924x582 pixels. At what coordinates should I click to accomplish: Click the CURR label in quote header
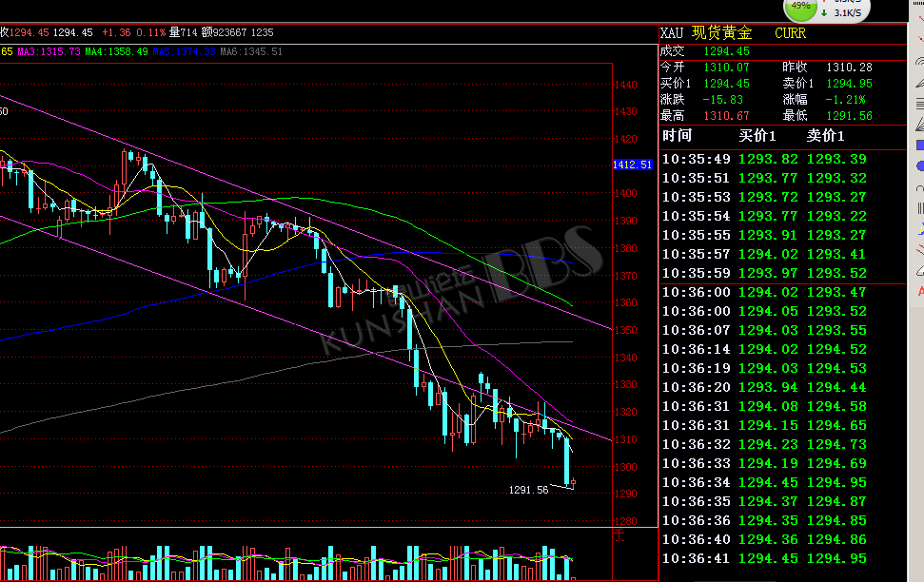point(790,33)
